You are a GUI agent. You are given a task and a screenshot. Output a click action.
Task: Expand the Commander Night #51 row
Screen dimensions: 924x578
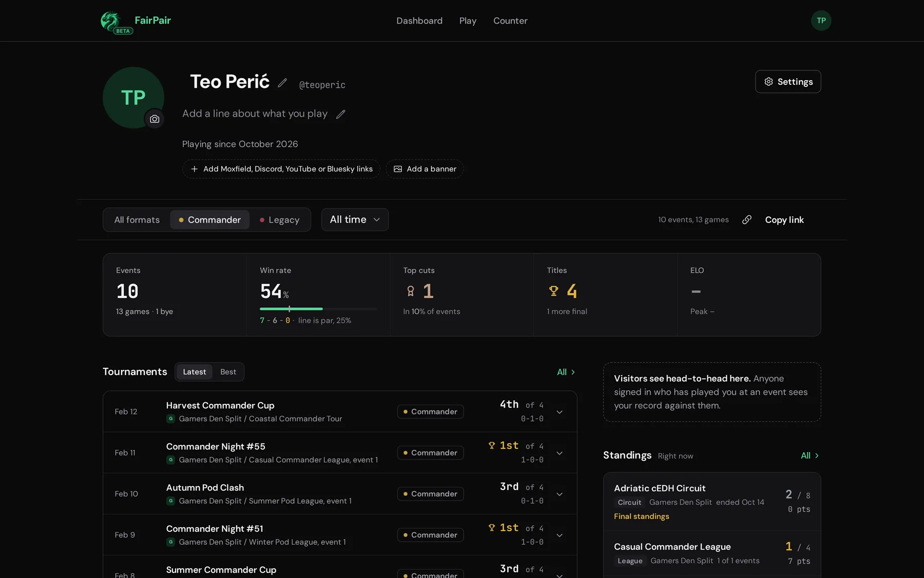pos(560,535)
